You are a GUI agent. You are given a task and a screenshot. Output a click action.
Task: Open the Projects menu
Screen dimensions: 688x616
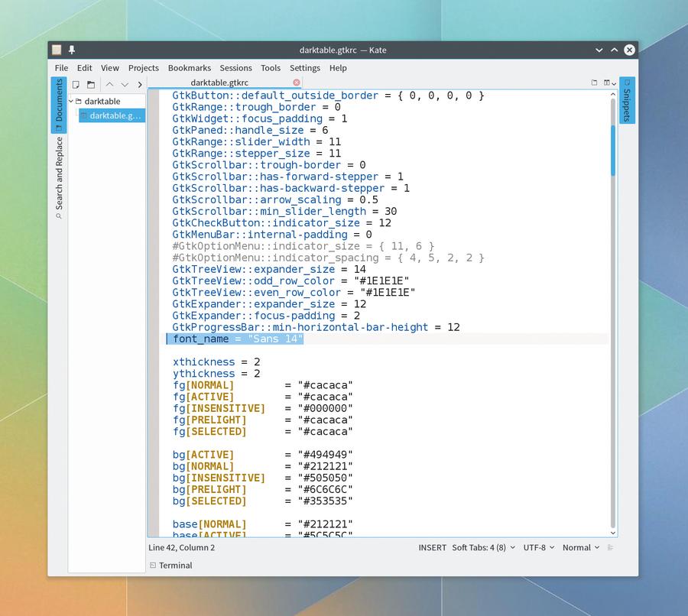point(144,68)
